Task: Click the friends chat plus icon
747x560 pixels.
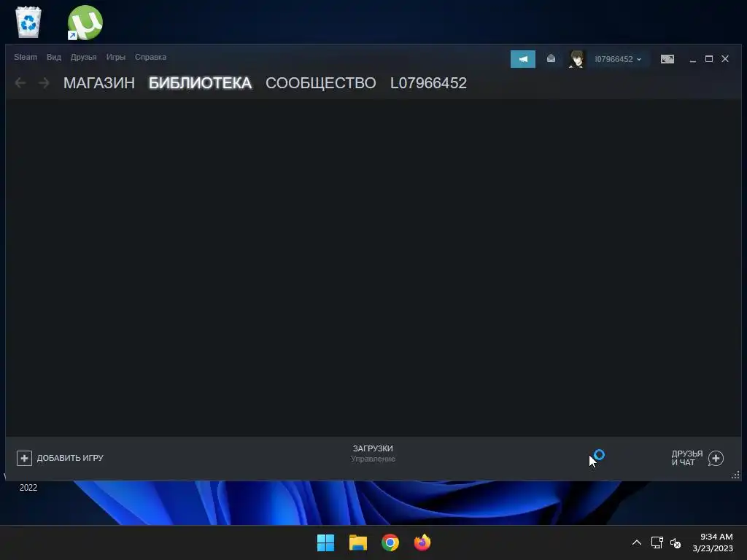Action: pos(716,458)
